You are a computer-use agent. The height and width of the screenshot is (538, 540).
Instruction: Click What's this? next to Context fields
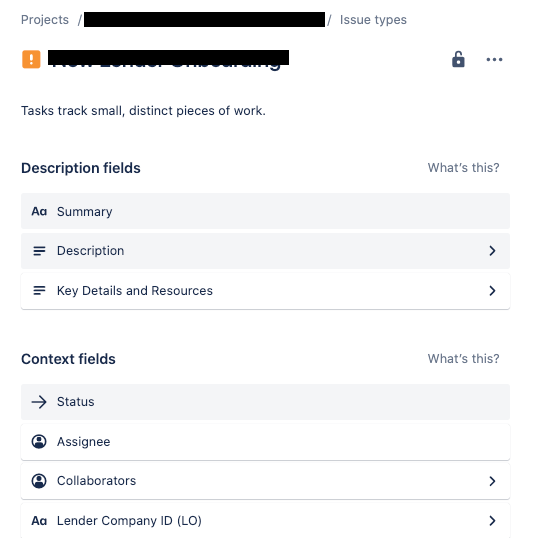464,359
